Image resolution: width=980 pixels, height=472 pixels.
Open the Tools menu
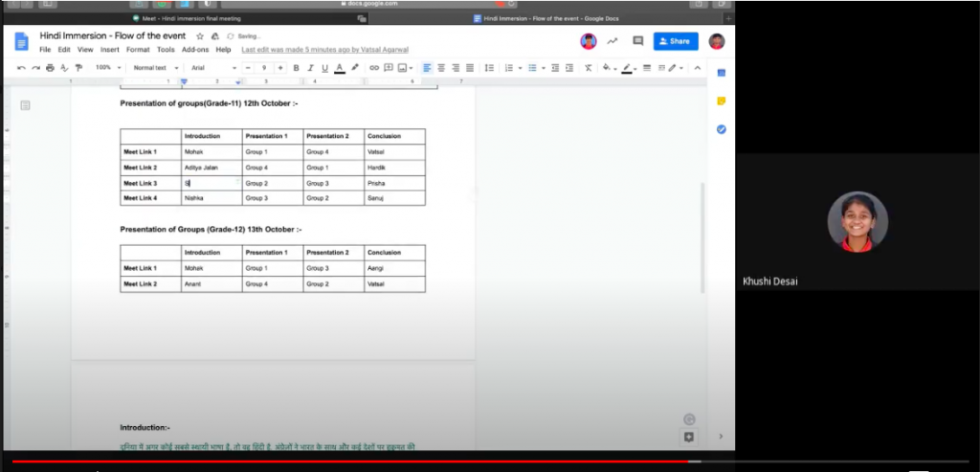pyautogui.click(x=166, y=50)
